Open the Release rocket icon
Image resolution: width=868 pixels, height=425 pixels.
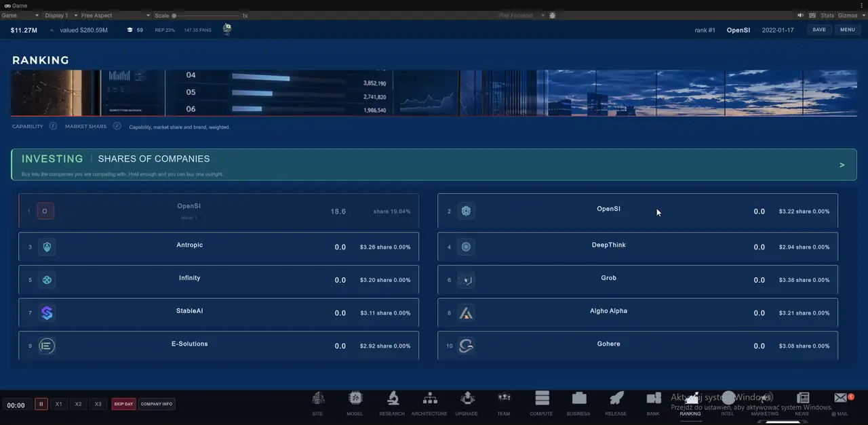616,399
